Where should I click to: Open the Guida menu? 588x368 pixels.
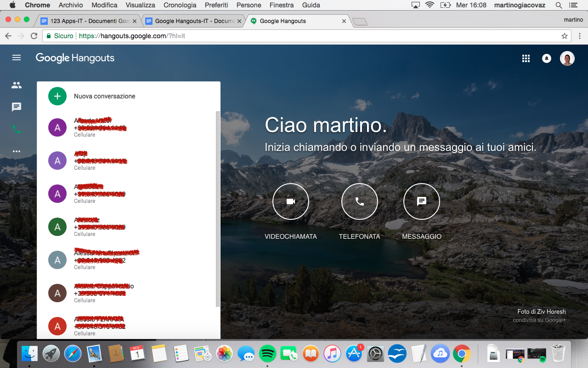(311, 5)
